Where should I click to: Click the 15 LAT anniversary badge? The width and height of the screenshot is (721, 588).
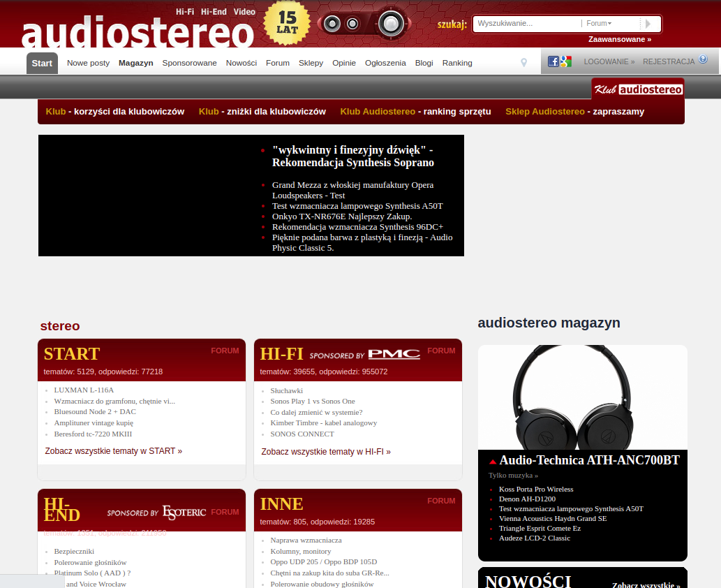tap(287, 23)
